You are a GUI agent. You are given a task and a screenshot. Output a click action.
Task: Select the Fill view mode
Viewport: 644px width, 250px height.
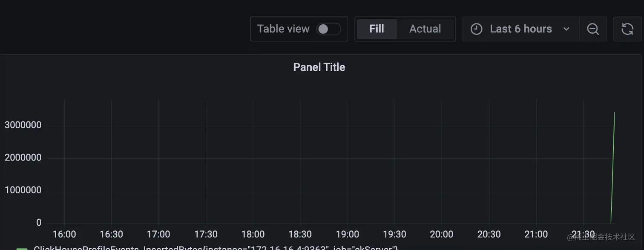click(x=377, y=29)
